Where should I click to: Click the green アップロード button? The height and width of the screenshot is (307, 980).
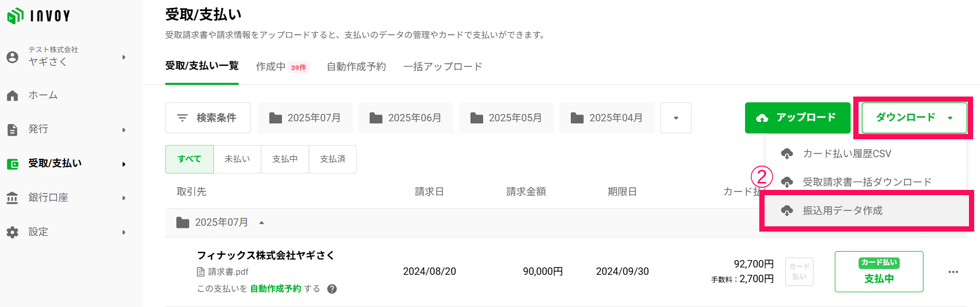[x=798, y=118]
